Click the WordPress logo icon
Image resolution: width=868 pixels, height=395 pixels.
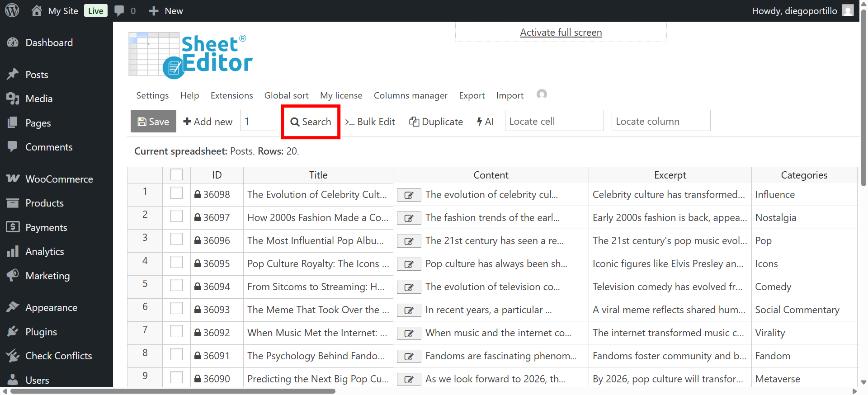pos(12,10)
